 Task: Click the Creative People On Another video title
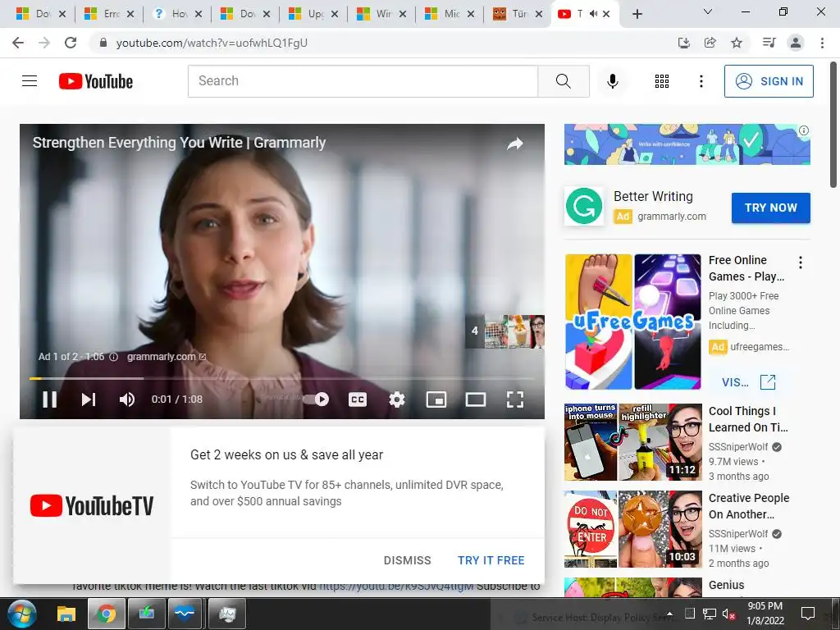click(x=748, y=506)
